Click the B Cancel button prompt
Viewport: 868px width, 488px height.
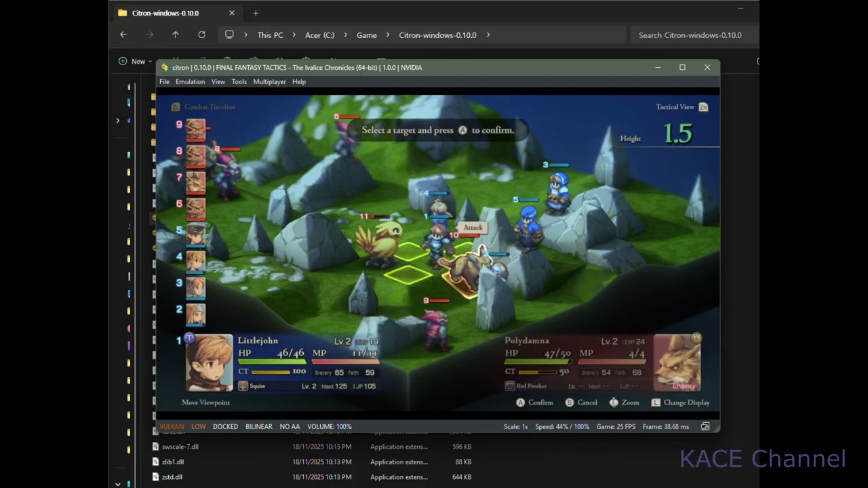tap(581, 403)
